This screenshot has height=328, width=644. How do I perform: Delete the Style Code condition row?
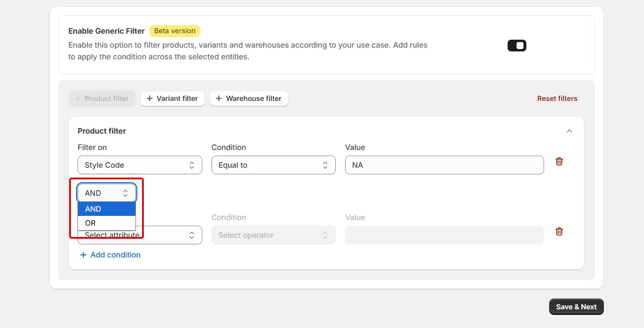tap(559, 161)
